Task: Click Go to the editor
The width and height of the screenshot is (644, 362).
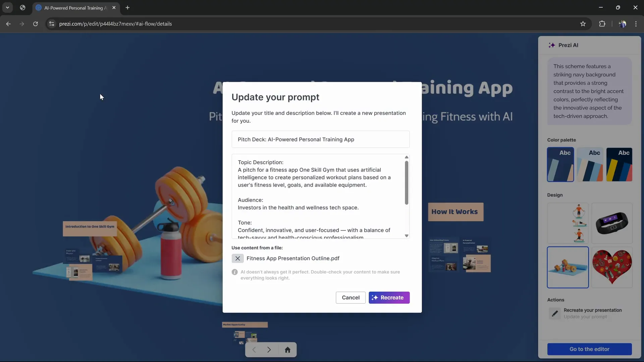Action: click(589, 349)
